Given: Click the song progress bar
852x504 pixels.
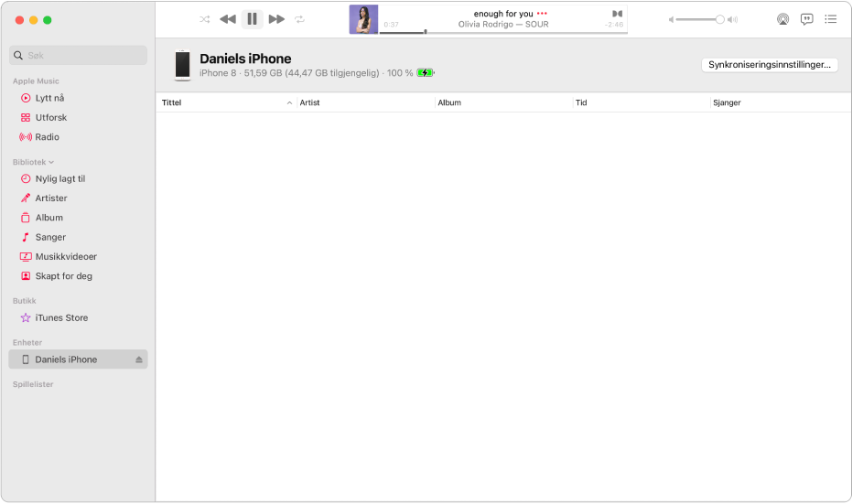Looking at the screenshot, I should (x=503, y=33).
